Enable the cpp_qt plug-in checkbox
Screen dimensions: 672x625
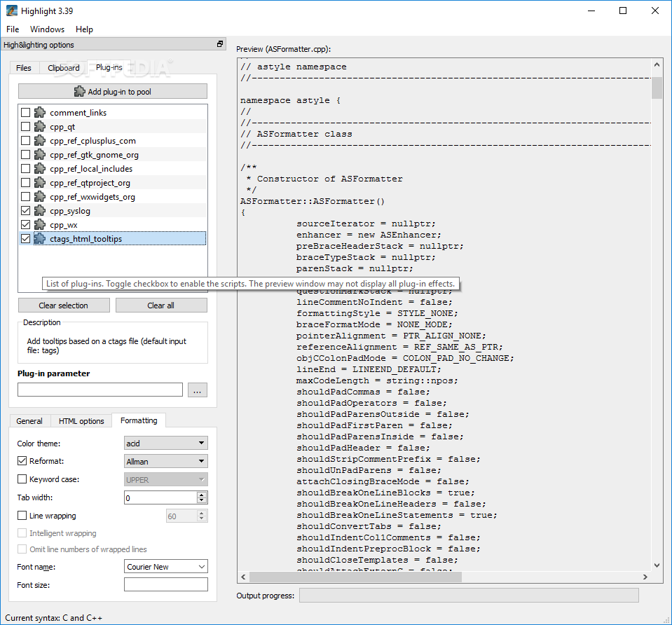point(26,127)
